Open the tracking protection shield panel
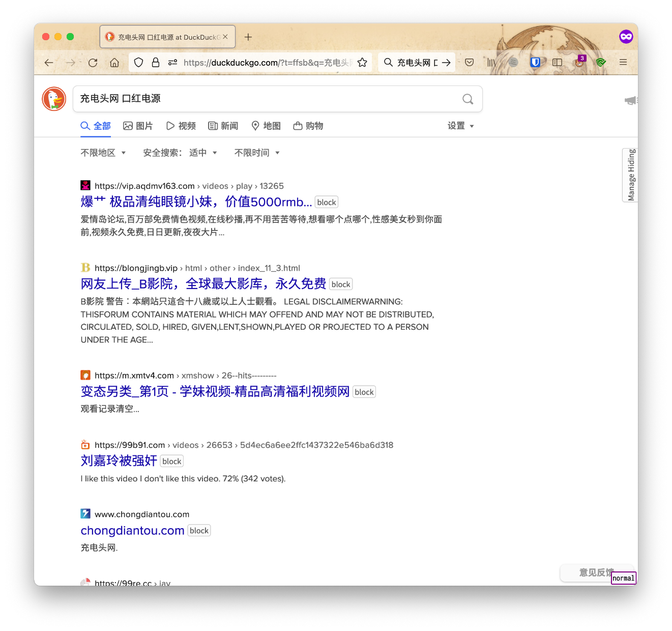 pyautogui.click(x=139, y=62)
